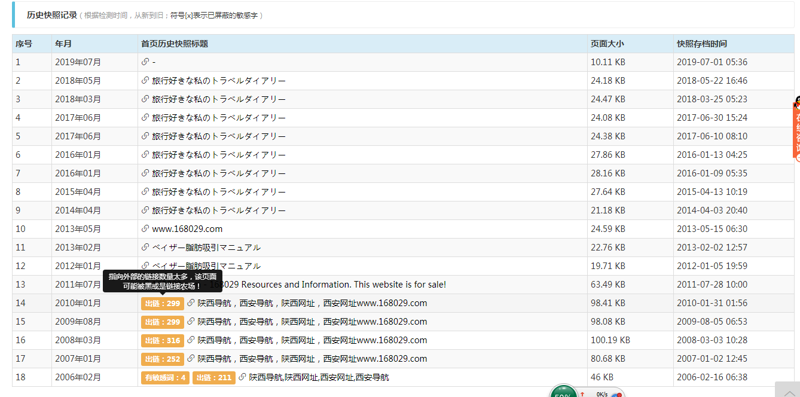Click link icon beside www.168029.com in row 10
Screen dimensions: 800x397
point(145,229)
